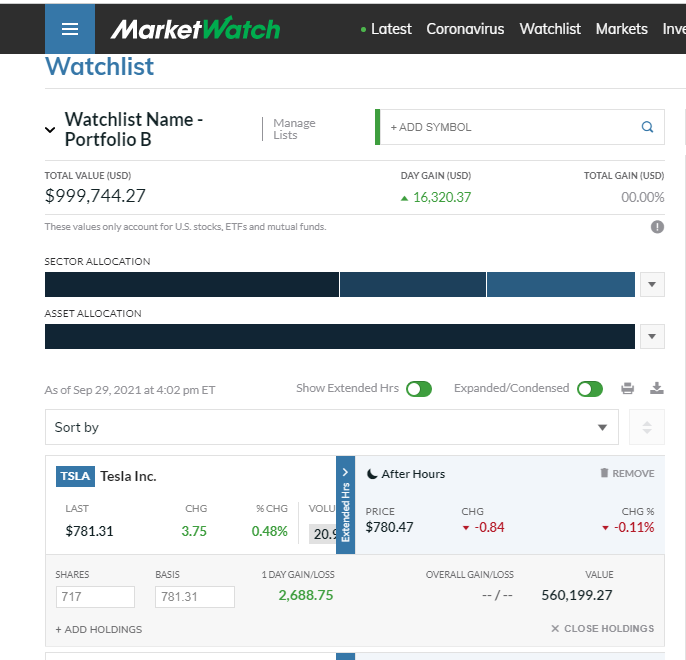Download the watchlist data
This screenshot has width=686, height=660.
tap(656, 388)
